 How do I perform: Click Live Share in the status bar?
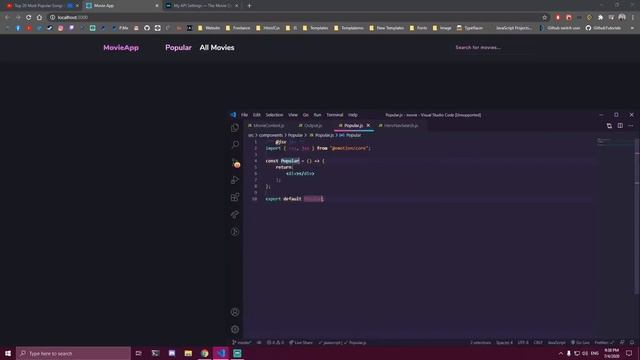pos(301,342)
